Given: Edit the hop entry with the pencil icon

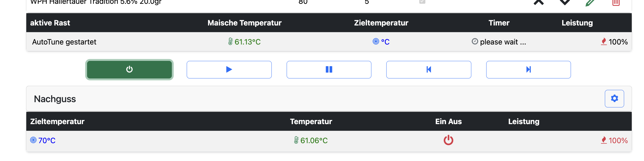Looking at the screenshot, I should [590, 3].
